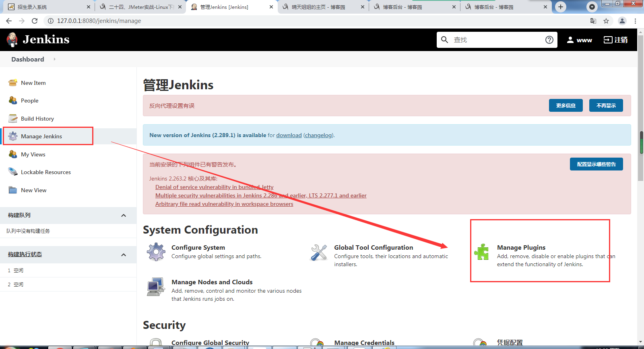This screenshot has height=349, width=644.
Task: Click the 更多信息 button
Action: pyautogui.click(x=566, y=105)
